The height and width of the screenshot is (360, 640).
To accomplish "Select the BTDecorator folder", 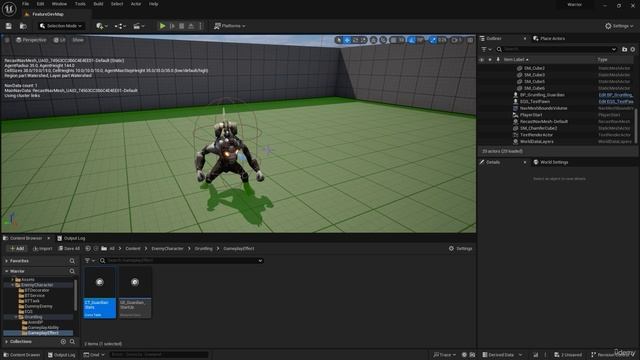I will click(34, 291).
